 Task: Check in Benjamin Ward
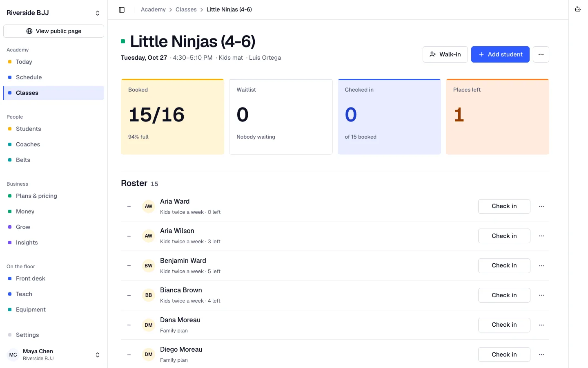[x=504, y=266]
